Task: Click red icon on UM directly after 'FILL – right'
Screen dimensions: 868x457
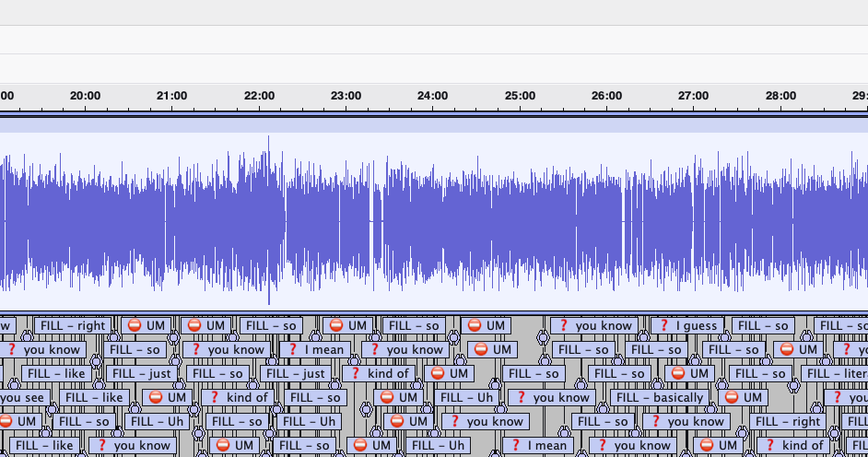Action: pyautogui.click(x=134, y=326)
